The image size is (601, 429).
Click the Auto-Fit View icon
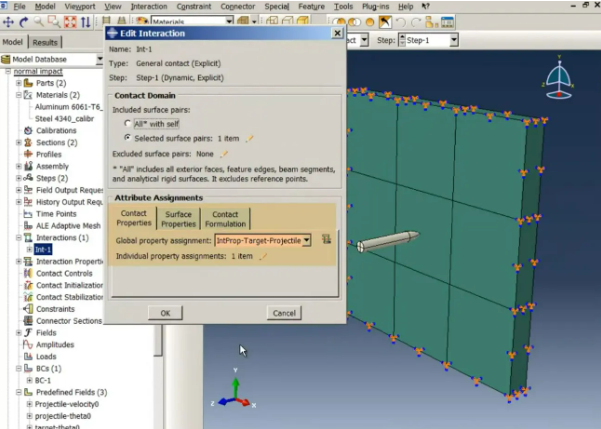pyautogui.click(x=70, y=22)
